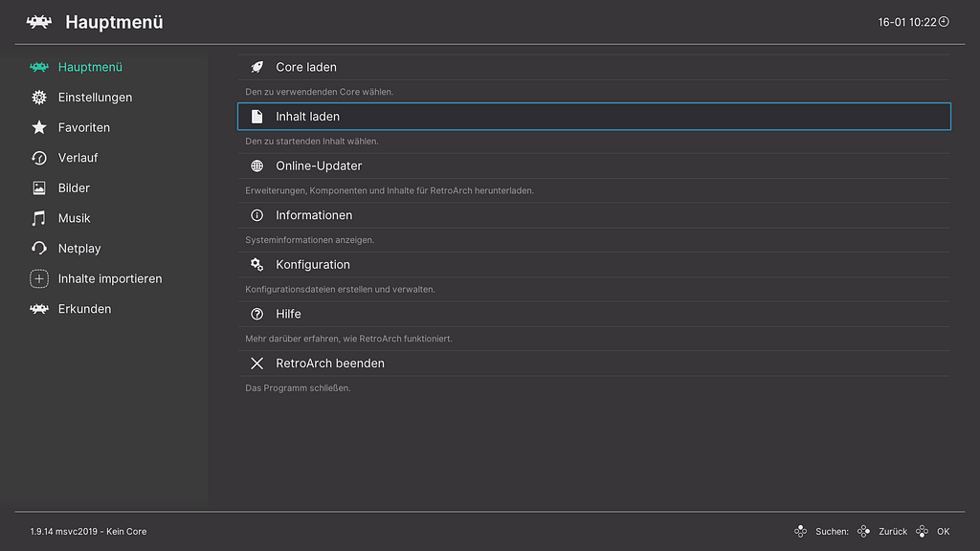Open Inhalte importieren in sidebar
The width and height of the screenshot is (980, 551).
click(109, 279)
